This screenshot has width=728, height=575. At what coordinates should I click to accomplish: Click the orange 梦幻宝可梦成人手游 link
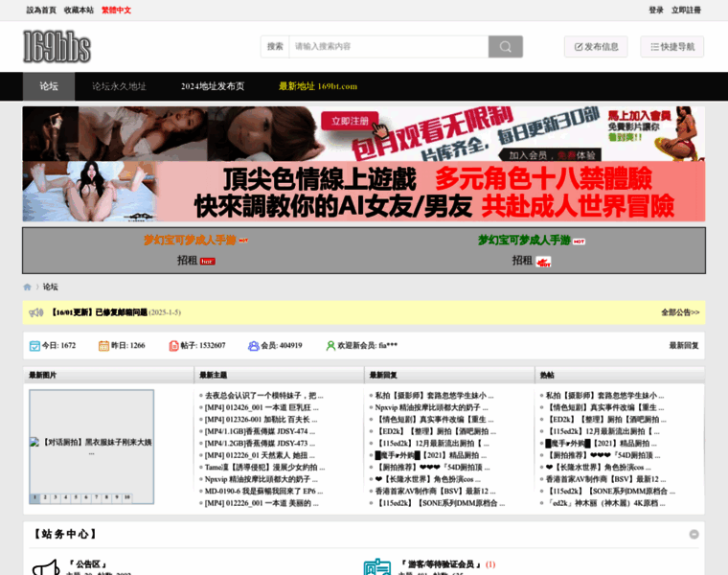coord(190,241)
